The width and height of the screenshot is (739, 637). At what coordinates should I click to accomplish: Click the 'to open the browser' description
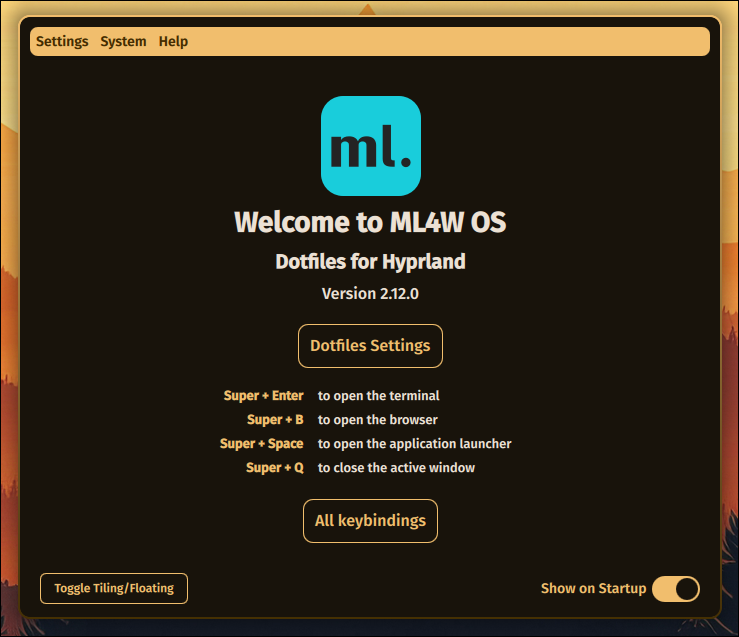[x=378, y=420]
